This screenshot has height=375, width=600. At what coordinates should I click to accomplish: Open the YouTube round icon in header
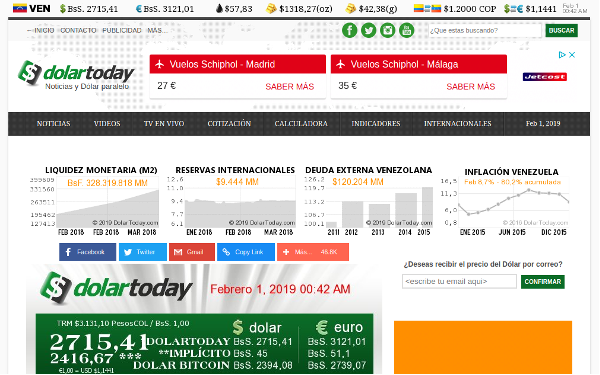406,30
